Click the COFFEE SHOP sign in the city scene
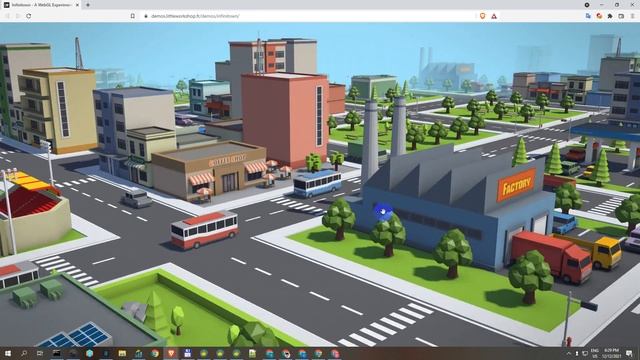The image size is (640, 360). coord(227,160)
